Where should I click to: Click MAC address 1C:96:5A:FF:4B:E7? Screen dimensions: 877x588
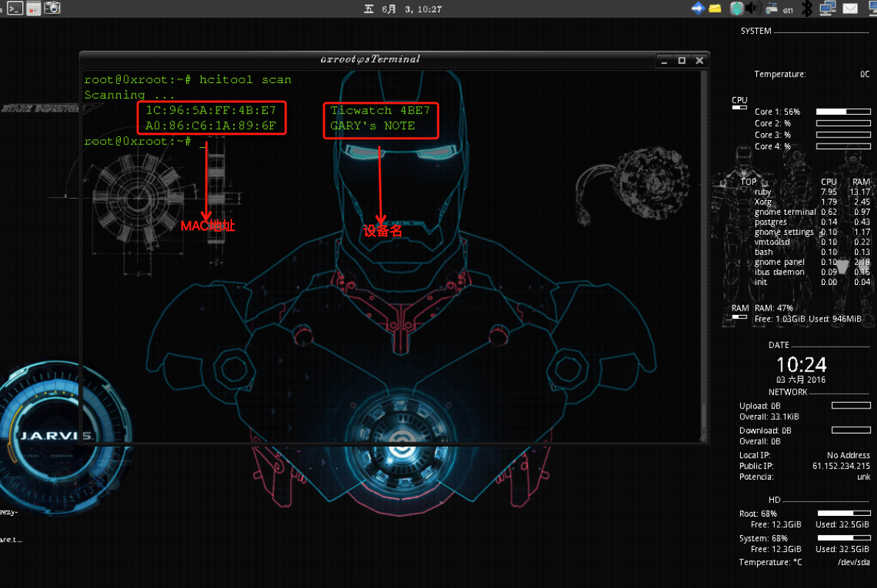[211, 110]
